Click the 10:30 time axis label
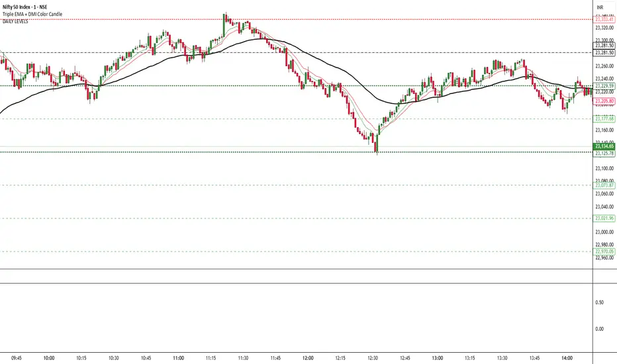Viewport: 617px width, 364px height. click(x=114, y=358)
